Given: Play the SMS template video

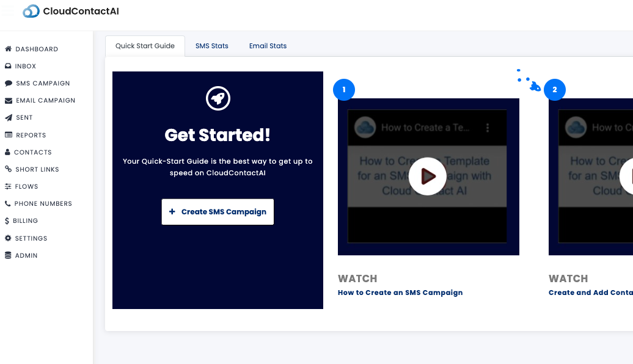Looking at the screenshot, I should click(428, 177).
